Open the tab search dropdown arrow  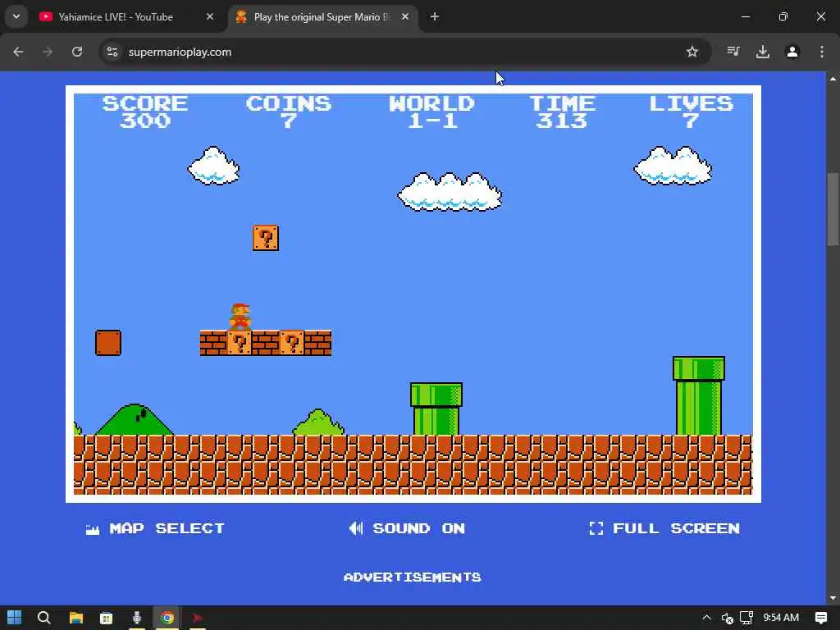tap(16, 16)
